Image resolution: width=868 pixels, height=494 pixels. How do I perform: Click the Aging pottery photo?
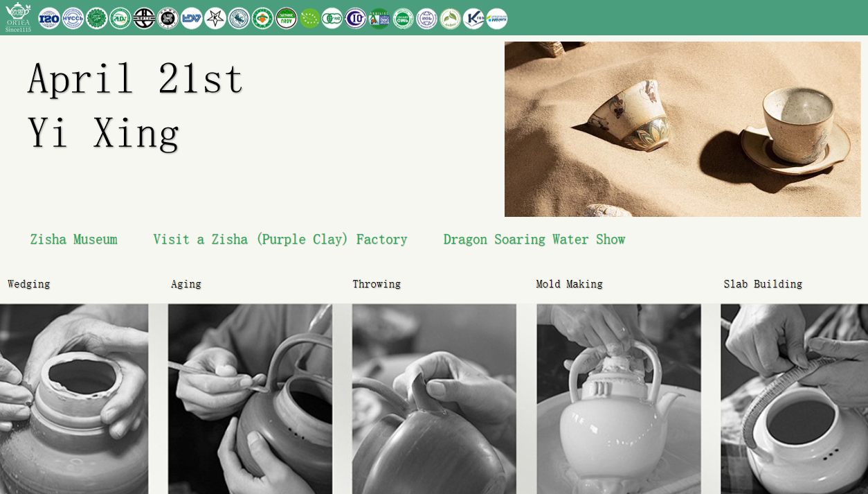coord(250,398)
